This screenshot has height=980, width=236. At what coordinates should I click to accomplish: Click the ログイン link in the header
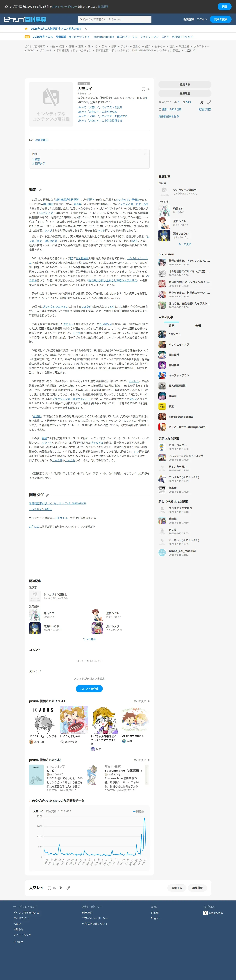[x=202, y=19]
